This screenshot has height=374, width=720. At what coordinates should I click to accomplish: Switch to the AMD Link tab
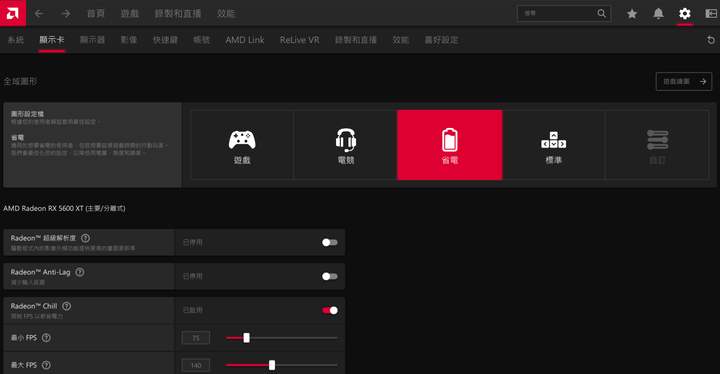(245, 40)
